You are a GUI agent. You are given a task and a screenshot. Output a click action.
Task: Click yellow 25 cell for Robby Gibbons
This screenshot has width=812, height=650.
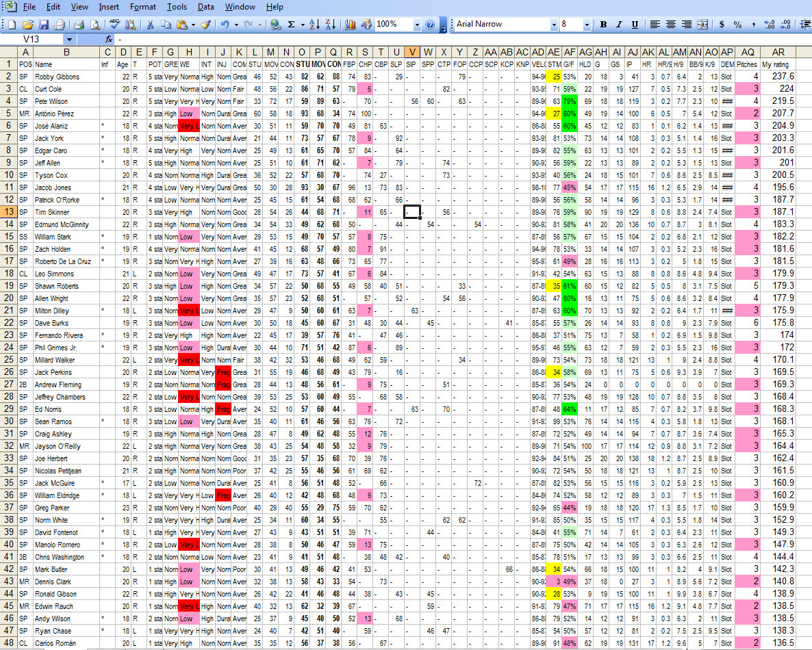554,77
